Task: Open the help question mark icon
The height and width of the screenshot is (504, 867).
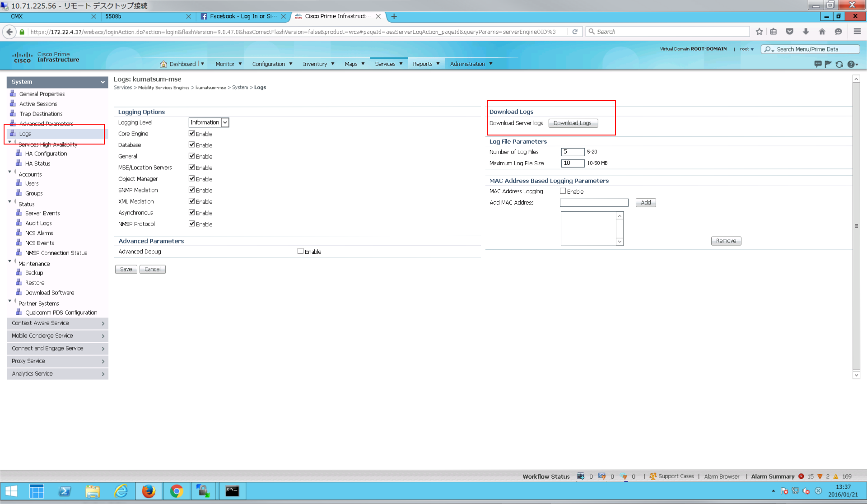Action: point(851,64)
